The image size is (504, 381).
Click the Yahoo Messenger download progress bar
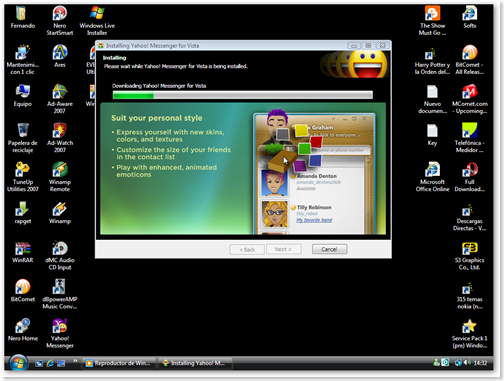243,95
